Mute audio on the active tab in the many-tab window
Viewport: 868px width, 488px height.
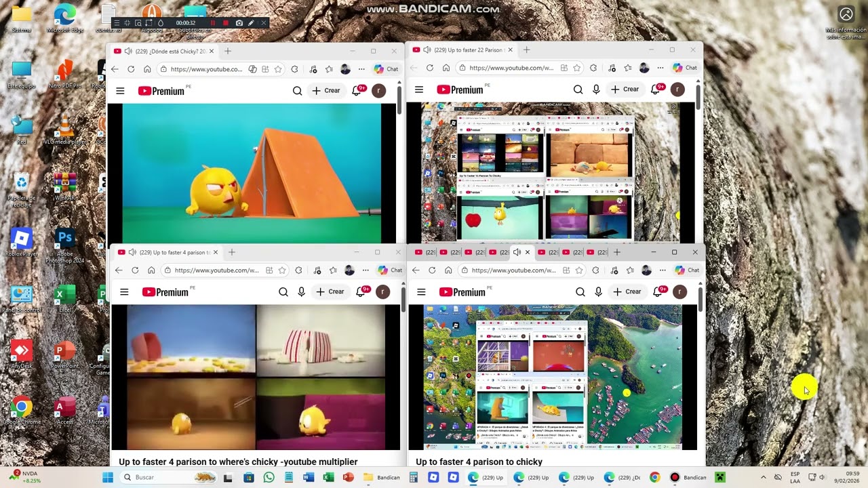(x=517, y=252)
